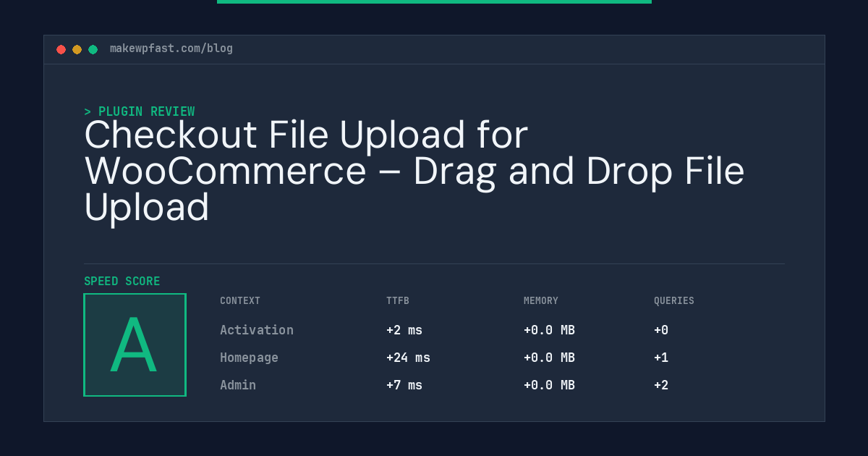Click the Homepage row memory value
Image resolution: width=868 pixels, height=456 pixels.
click(x=549, y=358)
